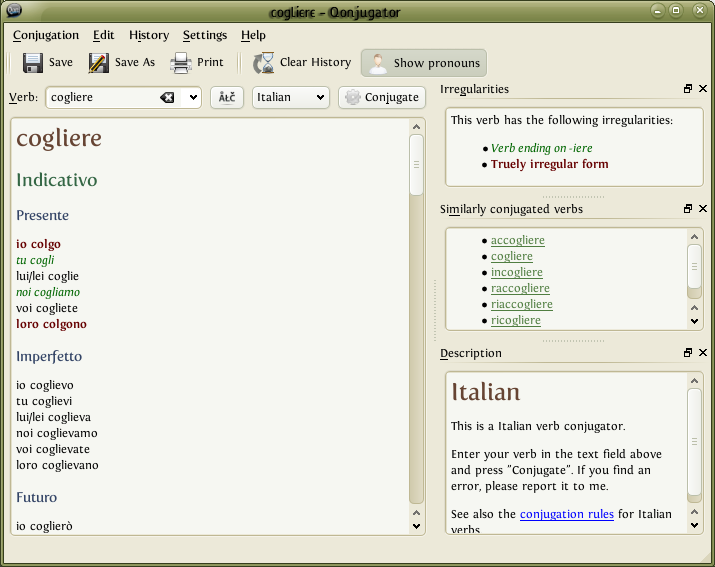Click the 'Truely irregular form' irregularity
Image resolution: width=715 pixels, height=567 pixels.
549,164
